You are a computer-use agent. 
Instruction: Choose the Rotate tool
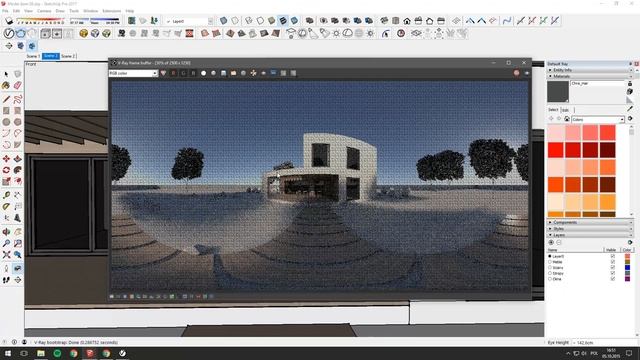pyautogui.click(x=6, y=170)
